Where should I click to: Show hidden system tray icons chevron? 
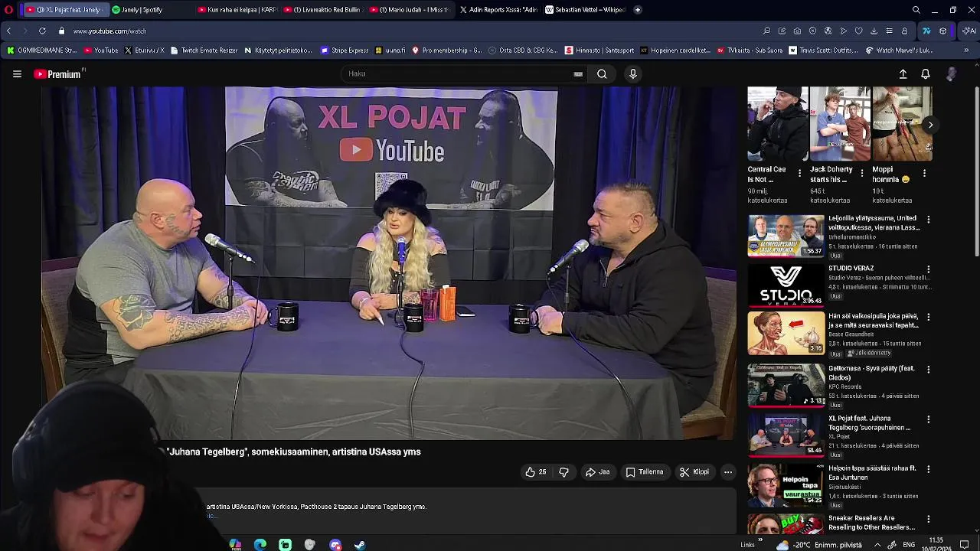[877, 545]
